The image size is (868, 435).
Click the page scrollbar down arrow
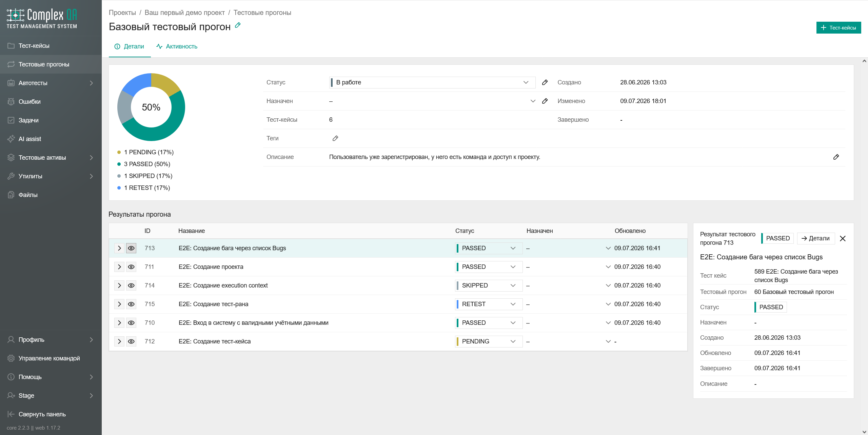coord(864,432)
